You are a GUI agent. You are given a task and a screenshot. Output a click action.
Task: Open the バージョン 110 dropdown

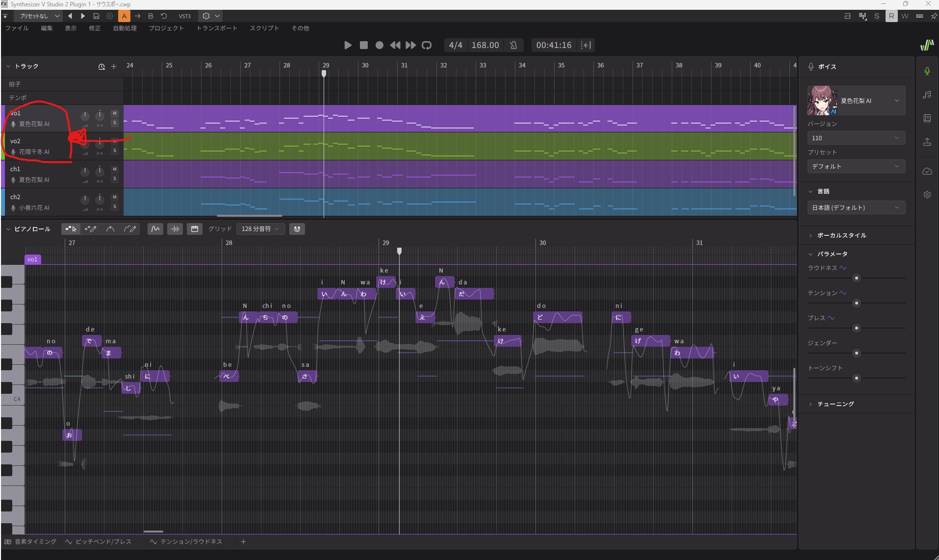coord(856,138)
